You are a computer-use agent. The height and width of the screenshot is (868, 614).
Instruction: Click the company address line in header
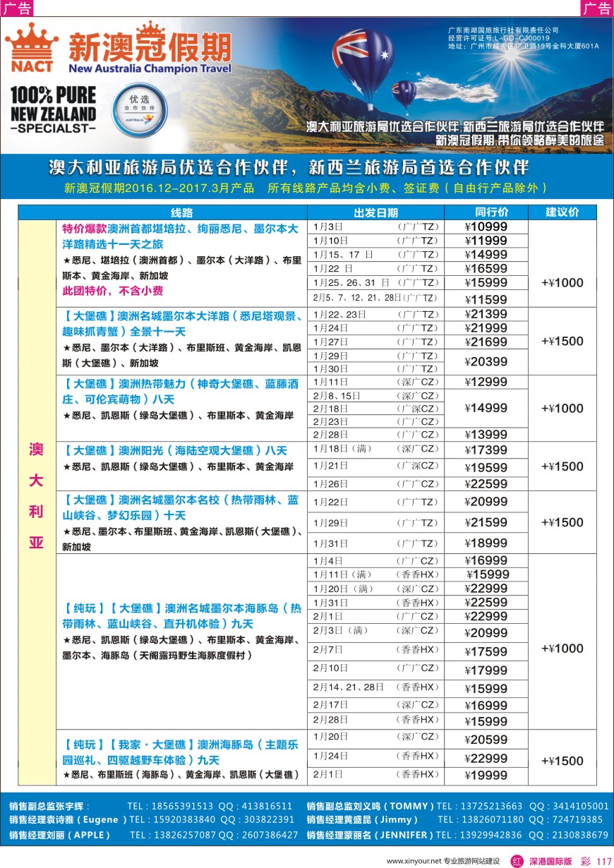[524, 47]
